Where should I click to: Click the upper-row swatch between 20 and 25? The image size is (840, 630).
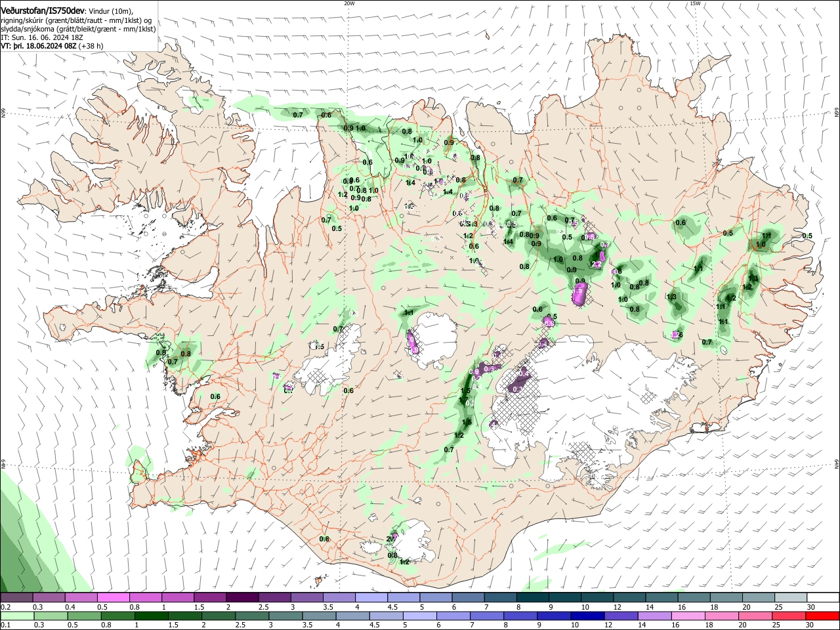click(758, 598)
